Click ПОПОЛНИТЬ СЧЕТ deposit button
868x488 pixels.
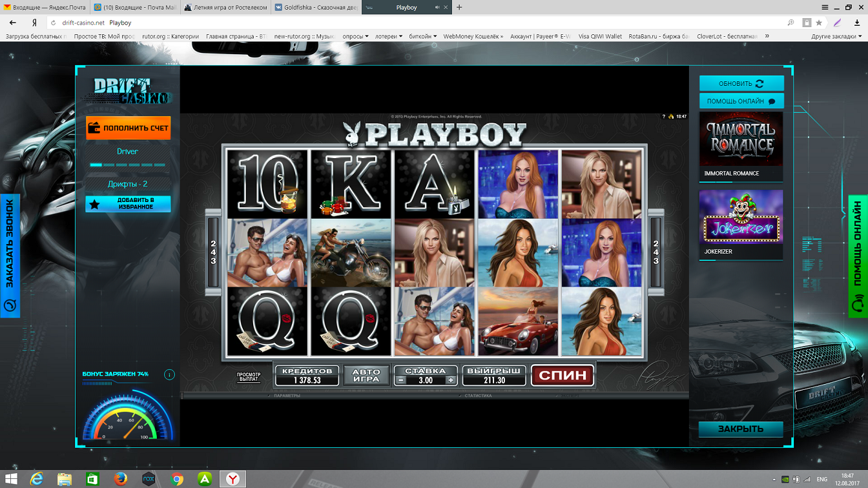(x=128, y=128)
